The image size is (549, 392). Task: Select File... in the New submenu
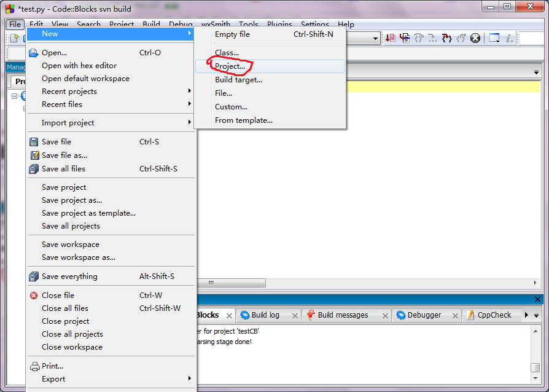270,93
